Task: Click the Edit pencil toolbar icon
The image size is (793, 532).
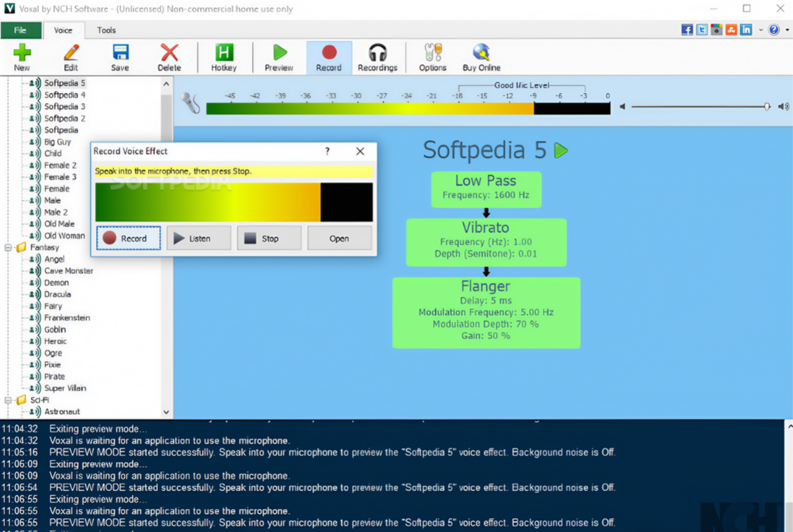Action: coord(71,53)
